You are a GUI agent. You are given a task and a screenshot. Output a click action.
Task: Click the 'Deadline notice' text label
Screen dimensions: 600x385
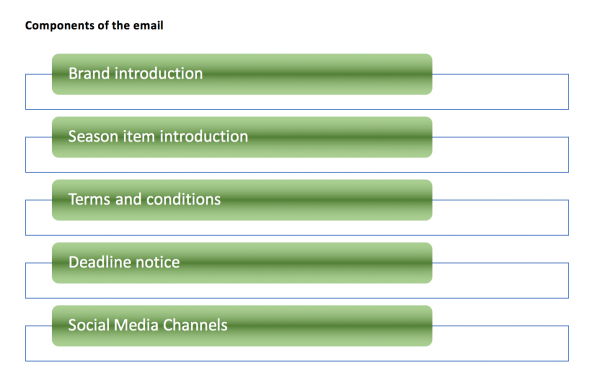tap(124, 262)
